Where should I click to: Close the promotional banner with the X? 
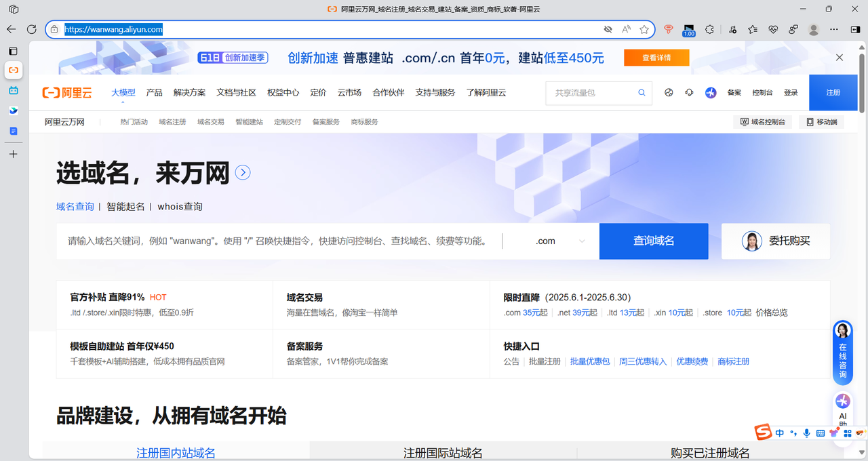(x=840, y=58)
